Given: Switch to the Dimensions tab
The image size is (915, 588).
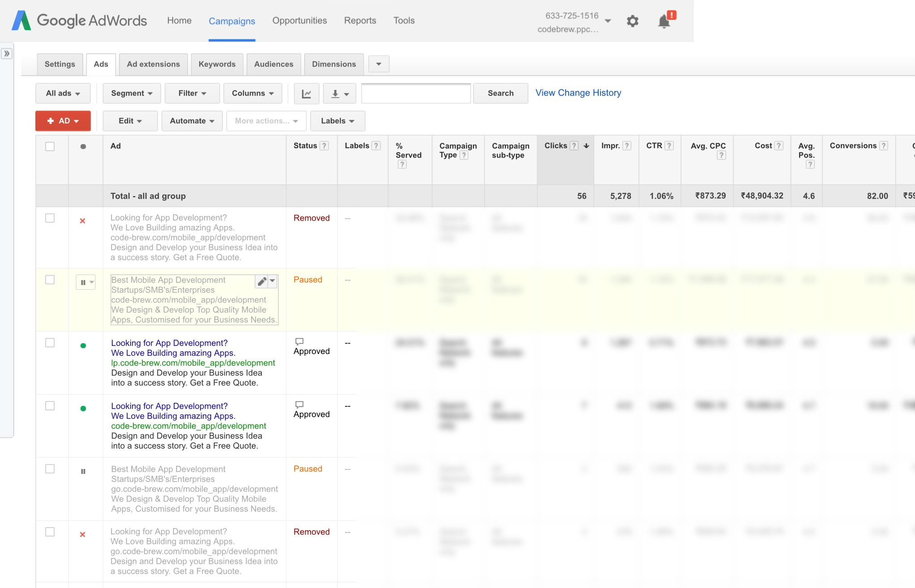Looking at the screenshot, I should (x=334, y=64).
